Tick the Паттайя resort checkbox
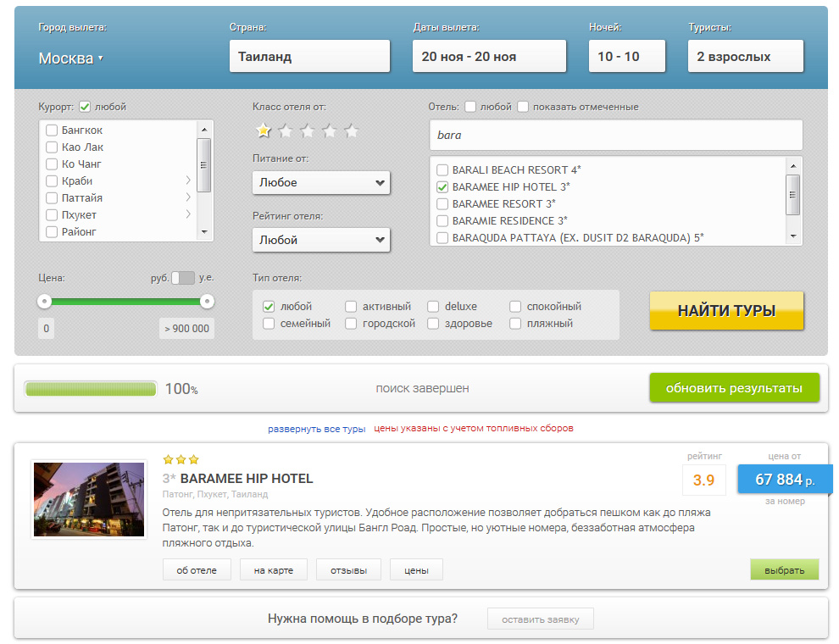The image size is (839, 644). [52, 198]
